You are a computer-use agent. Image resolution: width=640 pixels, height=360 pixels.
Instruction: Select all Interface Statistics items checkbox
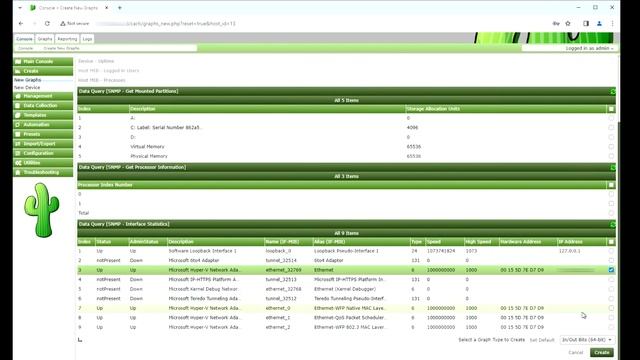point(611,242)
